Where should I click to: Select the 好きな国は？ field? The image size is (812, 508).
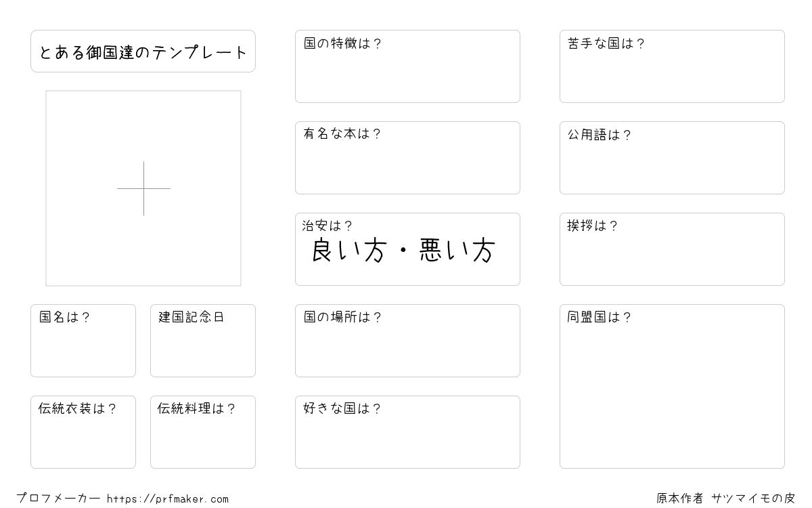click(x=407, y=432)
